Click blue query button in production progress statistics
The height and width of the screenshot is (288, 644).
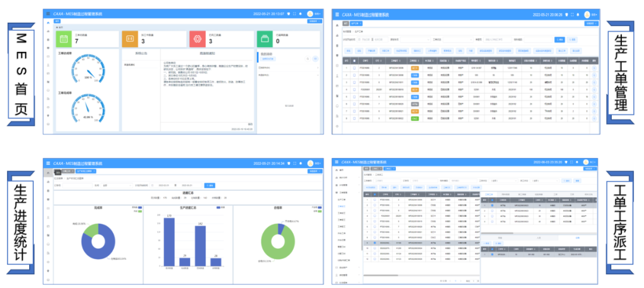coord(210,185)
